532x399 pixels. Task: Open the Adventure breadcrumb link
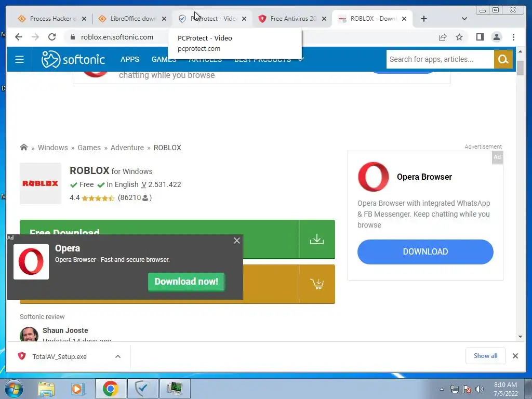tap(127, 148)
